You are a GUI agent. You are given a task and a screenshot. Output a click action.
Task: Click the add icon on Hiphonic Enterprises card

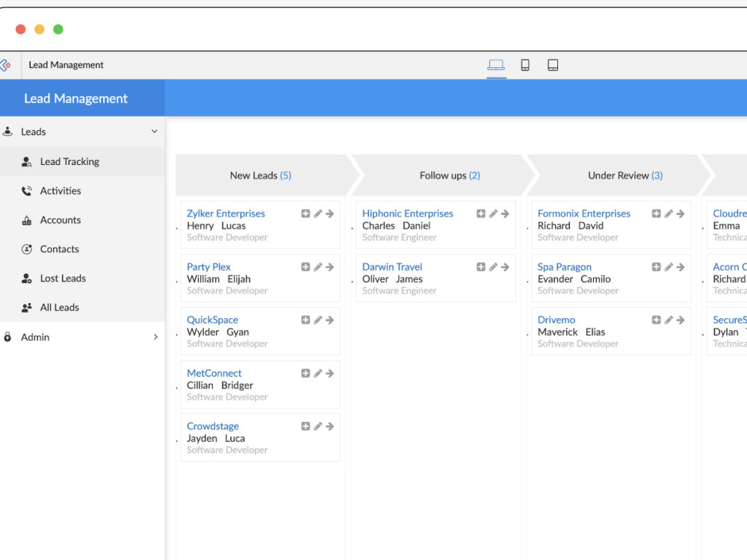tap(480, 214)
